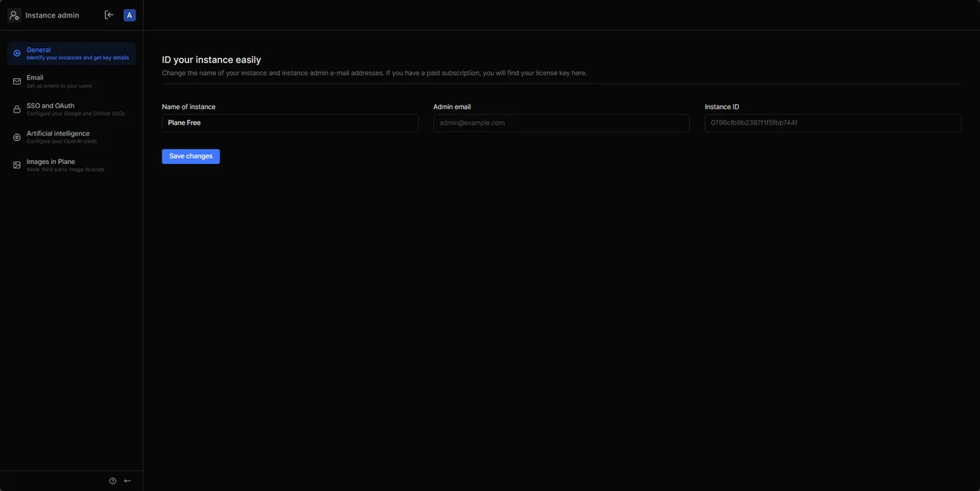Focus the Name of instance field
This screenshot has height=491, width=980.
[290, 123]
